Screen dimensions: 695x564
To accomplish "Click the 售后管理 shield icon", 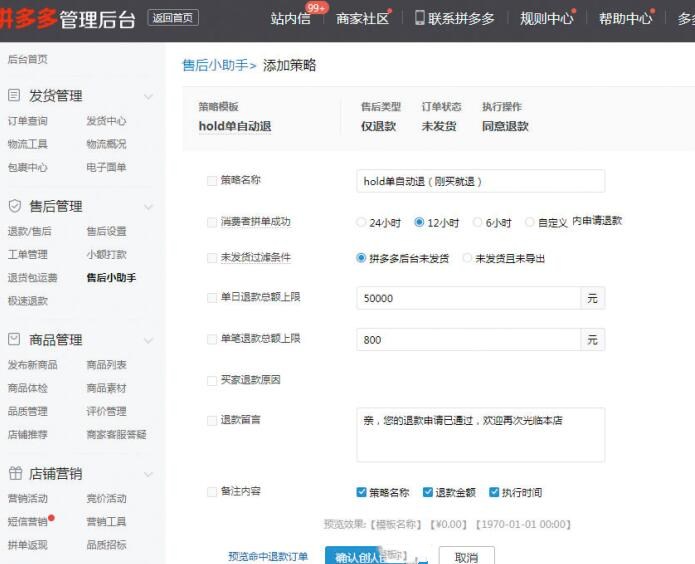I will (15, 206).
